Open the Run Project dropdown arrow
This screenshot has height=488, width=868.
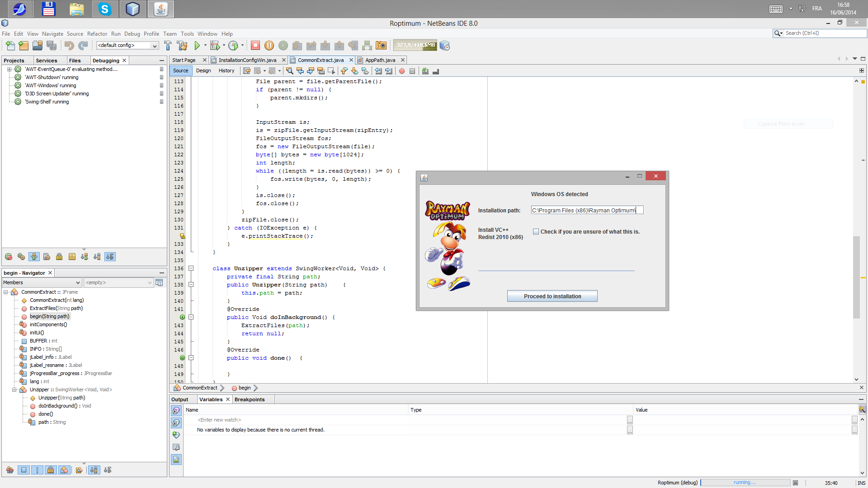coord(205,46)
